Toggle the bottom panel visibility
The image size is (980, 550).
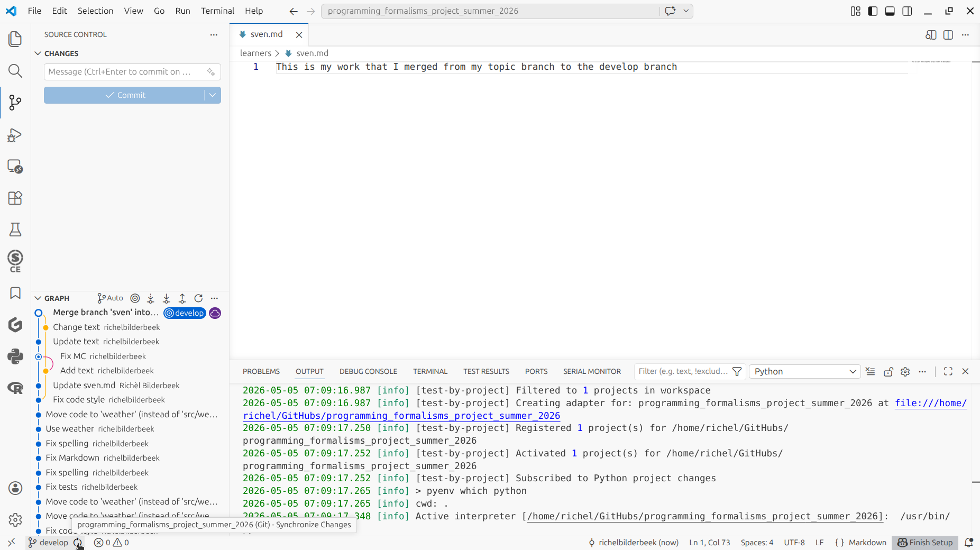pyautogui.click(x=890, y=11)
